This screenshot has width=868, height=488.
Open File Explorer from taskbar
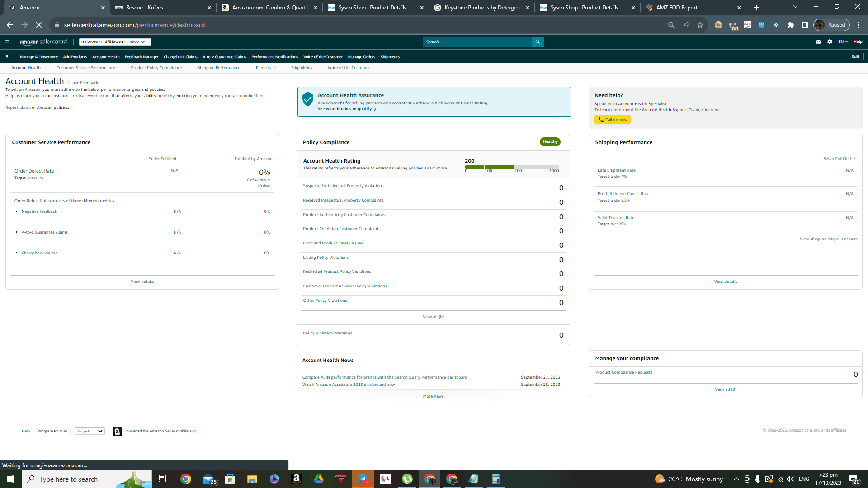coord(252,479)
